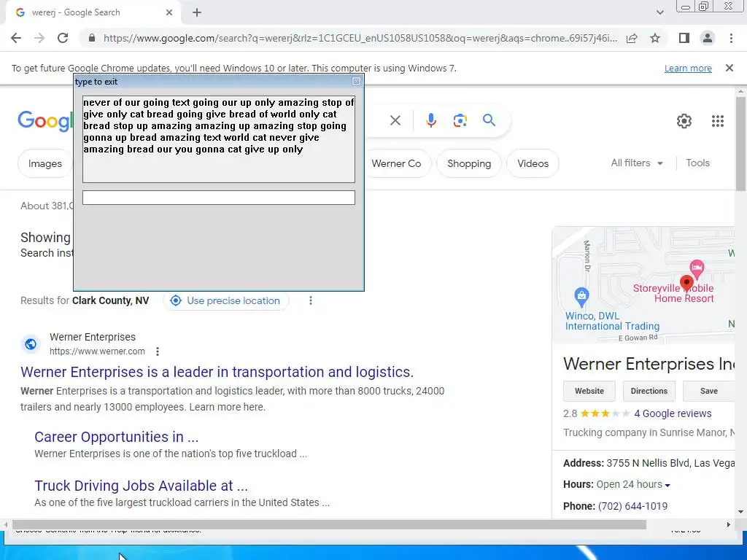Reload the Google search page

[x=63, y=38]
